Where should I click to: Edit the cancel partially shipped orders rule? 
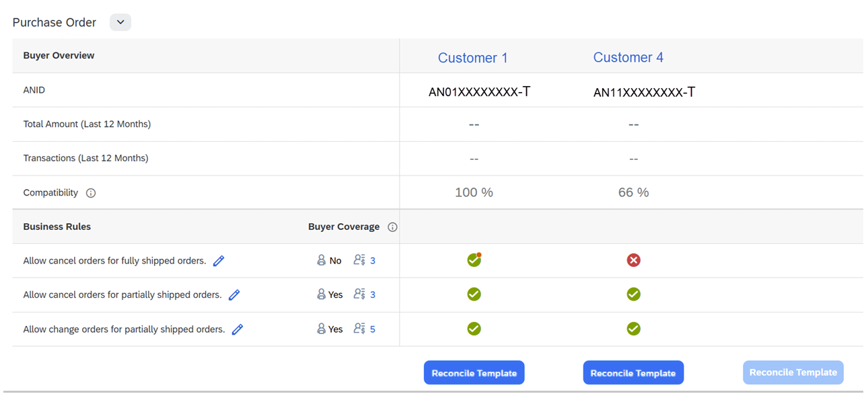coord(233,294)
